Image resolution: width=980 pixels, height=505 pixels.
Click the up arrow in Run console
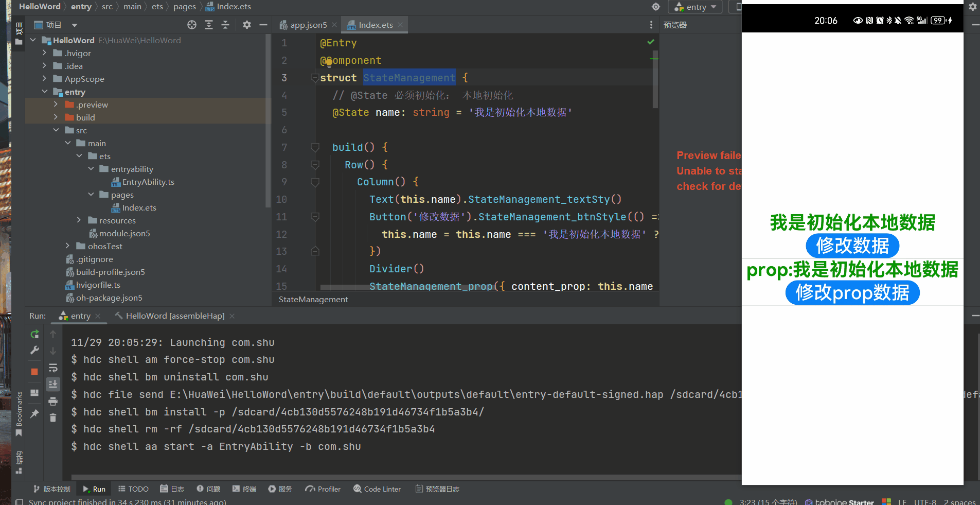click(x=53, y=334)
